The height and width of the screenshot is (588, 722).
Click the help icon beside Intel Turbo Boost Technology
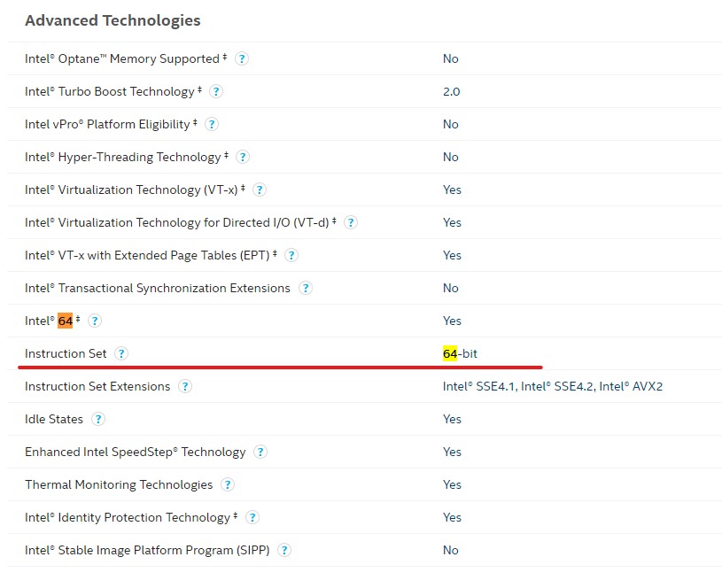click(216, 91)
